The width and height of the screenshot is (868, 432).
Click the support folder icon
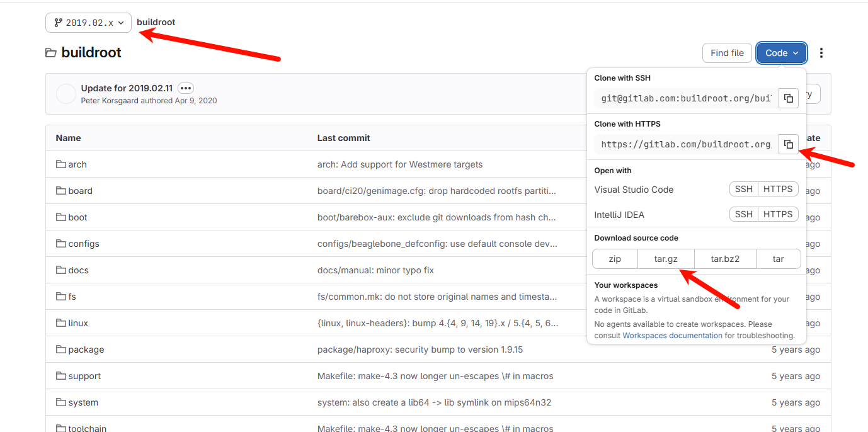(61, 376)
